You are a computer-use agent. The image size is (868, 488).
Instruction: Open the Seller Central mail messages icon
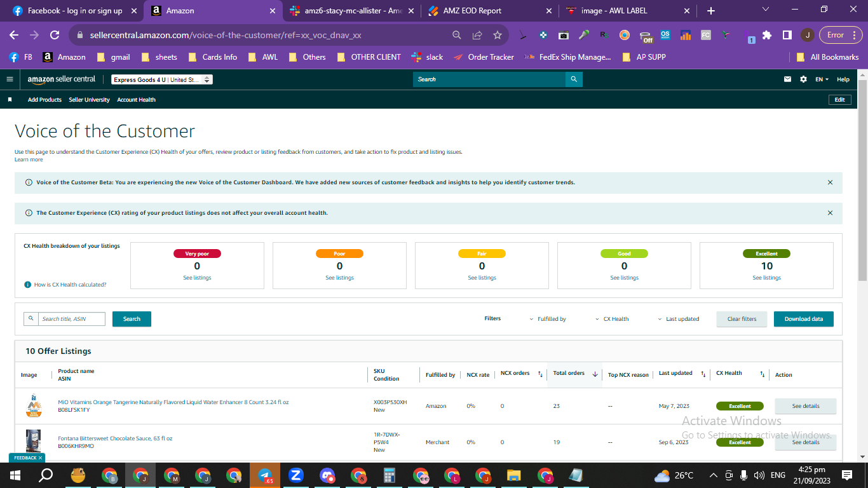point(788,79)
